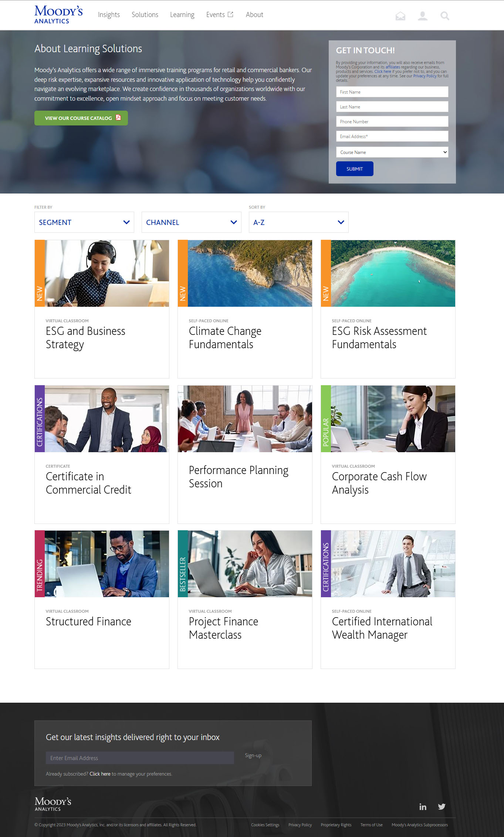Open the Course Name dropdown
Image resolution: width=504 pixels, height=837 pixels.
(x=392, y=152)
